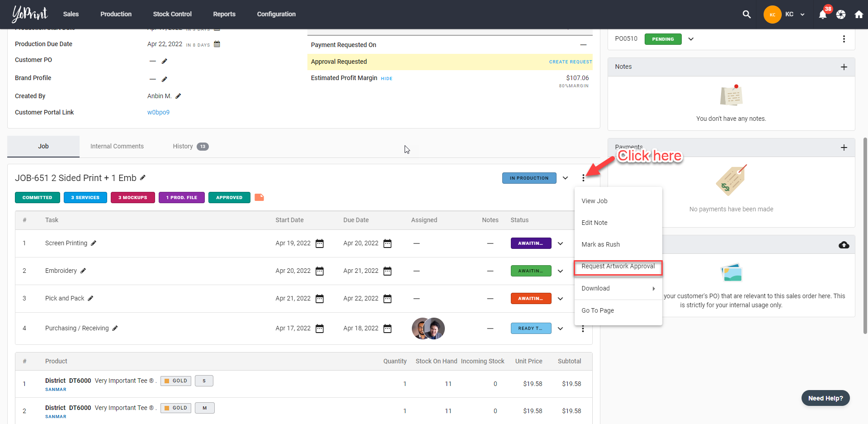Open the calendar for Screen Printing start date
This screenshot has height=424, width=868.
[320, 243]
